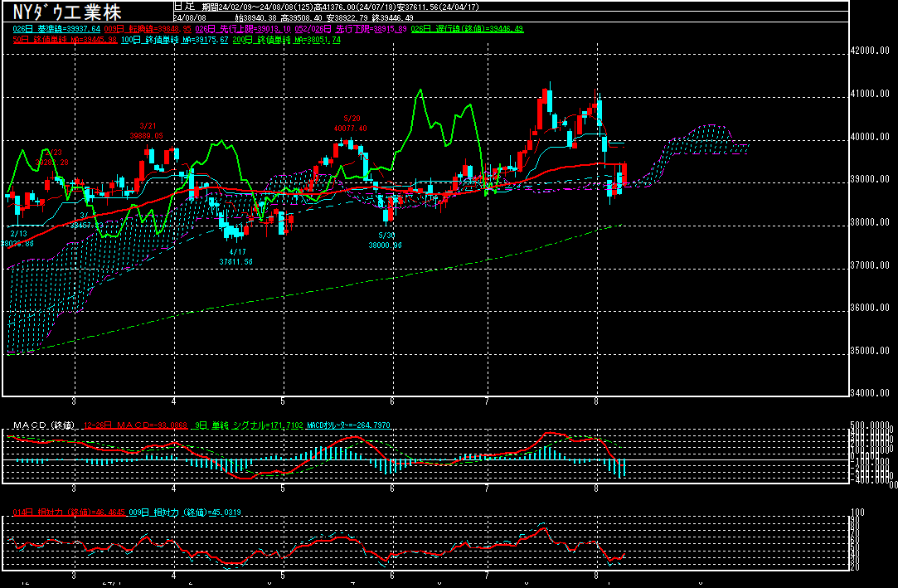Click the 014日 相対力 (終値)=46.4645 legend
Viewport: 898px width, 588px height.
(69, 513)
